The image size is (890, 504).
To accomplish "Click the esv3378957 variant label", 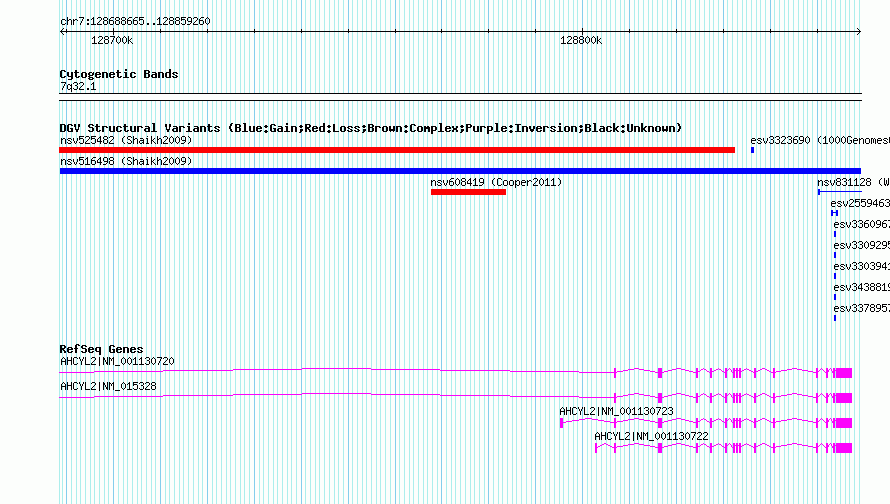I will pyautogui.click(x=862, y=308).
